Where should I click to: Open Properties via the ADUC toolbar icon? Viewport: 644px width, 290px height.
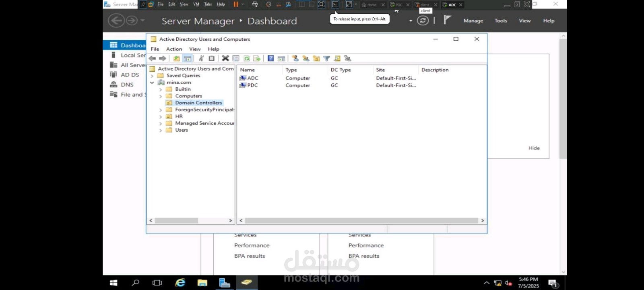236,58
